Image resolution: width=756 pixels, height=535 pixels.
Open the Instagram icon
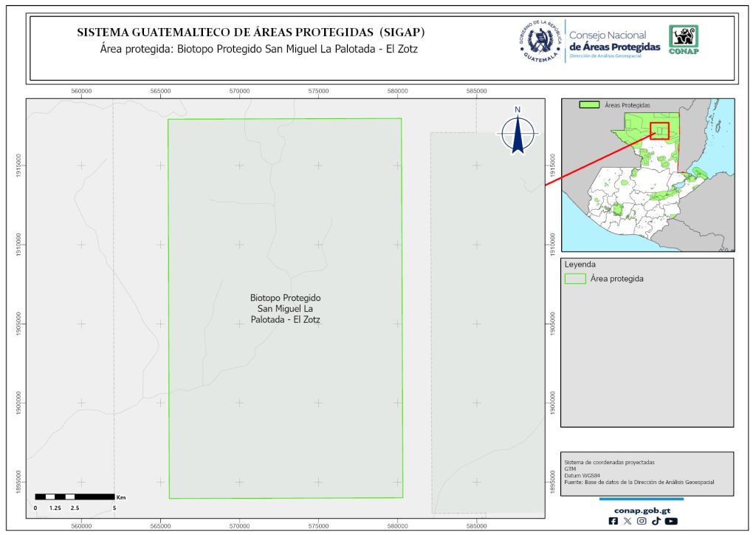pos(642,521)
